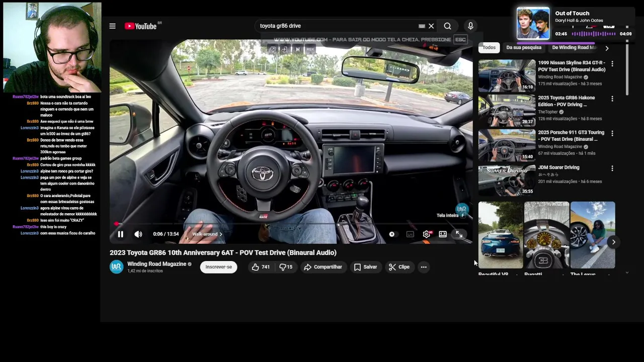Open the 1999 Nissan Skyline R34 GT-R thumbnail
The image size is (644, 362).
tap(507, 75)
